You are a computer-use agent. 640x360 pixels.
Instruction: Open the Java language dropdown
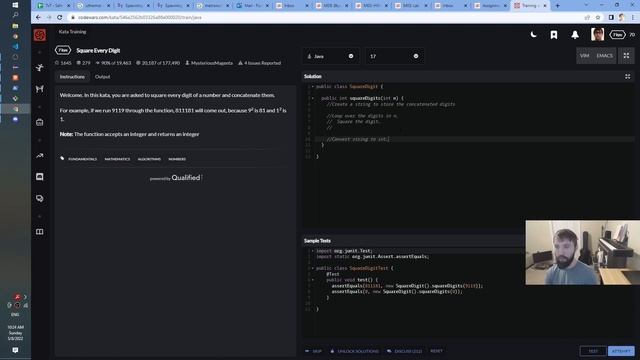click(x=331, y=56)
